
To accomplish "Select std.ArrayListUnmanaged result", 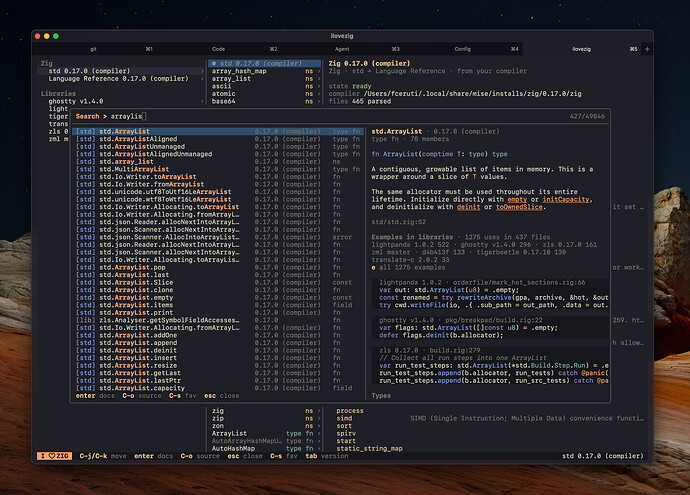I will (218, 147).
